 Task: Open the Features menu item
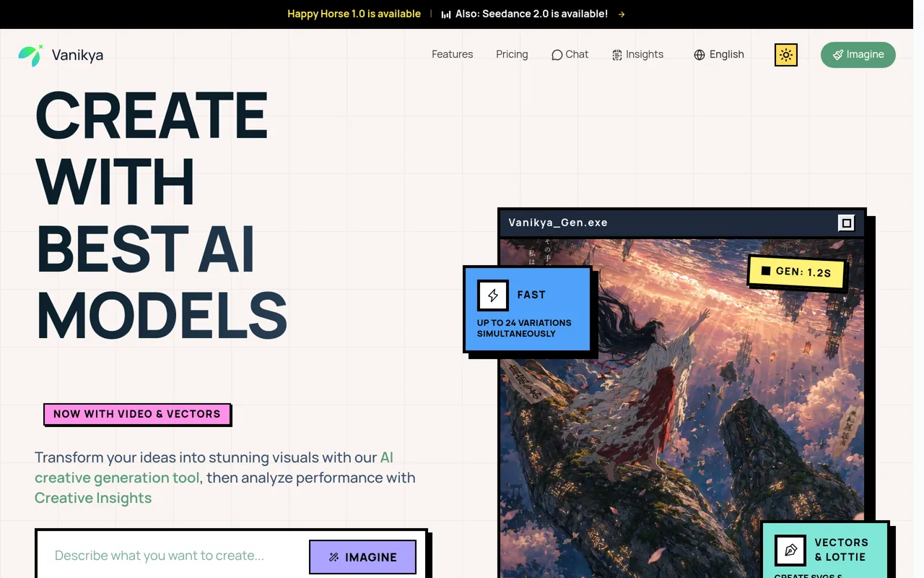pos(453,54)
